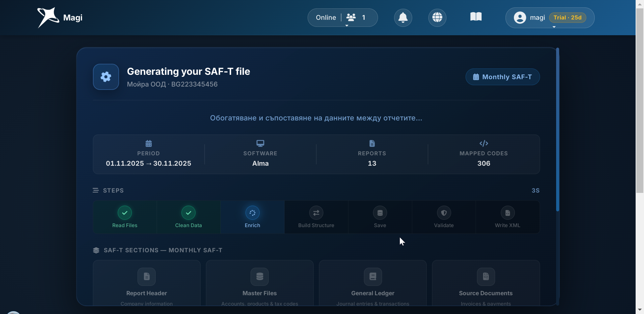Click the Clean Data checkmark step
Image resolution: width=644 pixels, height=314 pixels.
[189, 213]
